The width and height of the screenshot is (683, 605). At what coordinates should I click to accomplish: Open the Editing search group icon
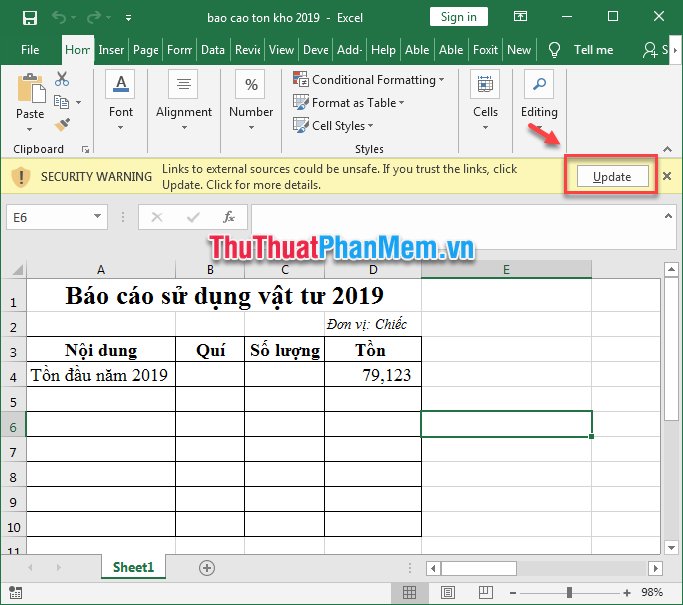pyautogui.click(x=539, y=97)
